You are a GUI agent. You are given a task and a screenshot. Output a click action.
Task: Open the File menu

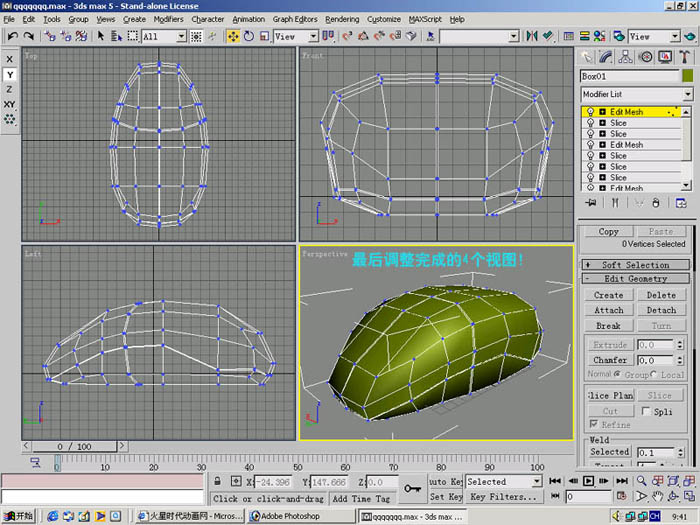tap(9, 19)
